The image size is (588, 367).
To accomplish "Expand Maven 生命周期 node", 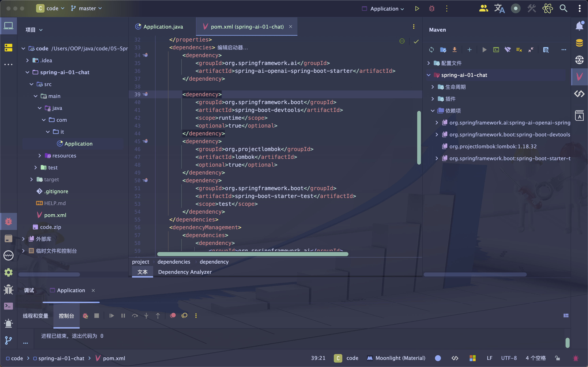I will click(x=433, y=87).
